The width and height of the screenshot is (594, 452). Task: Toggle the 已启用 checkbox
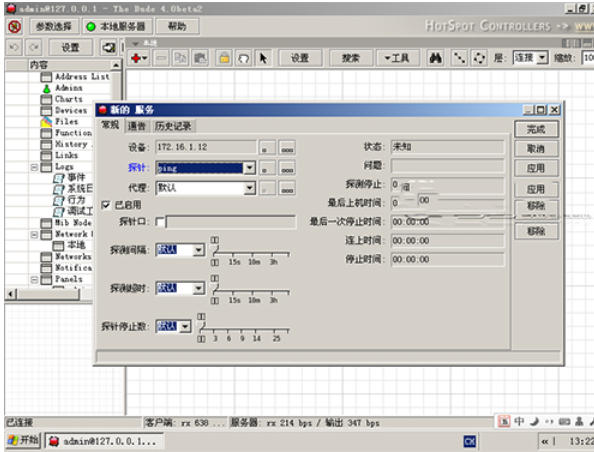point(106,205)
